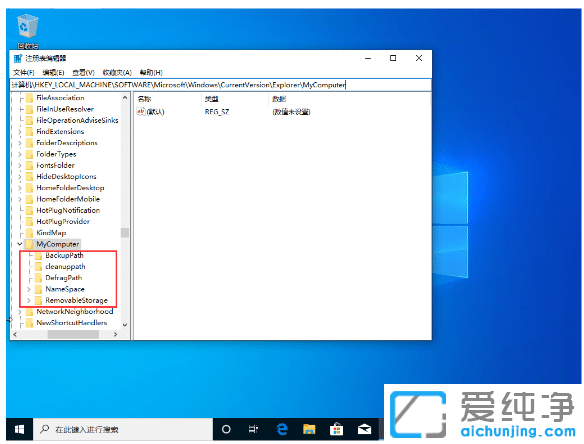The height and width of the screenshot is (444, 584).
Task: Click the BackupPath folder icon
Action: pyautogui.click(x=38, y=256)
